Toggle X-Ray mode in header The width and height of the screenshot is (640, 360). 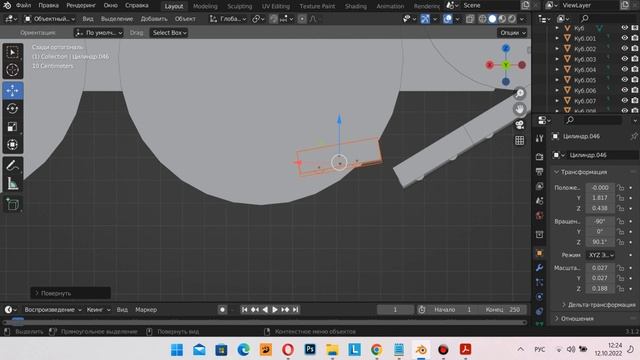pos(470,19)
